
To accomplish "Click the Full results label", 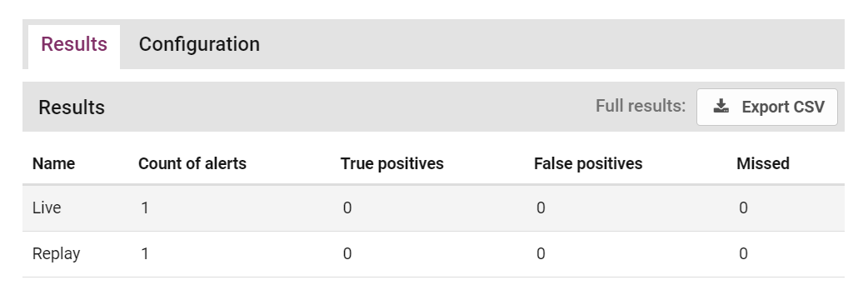I will [x=641, y=107].
